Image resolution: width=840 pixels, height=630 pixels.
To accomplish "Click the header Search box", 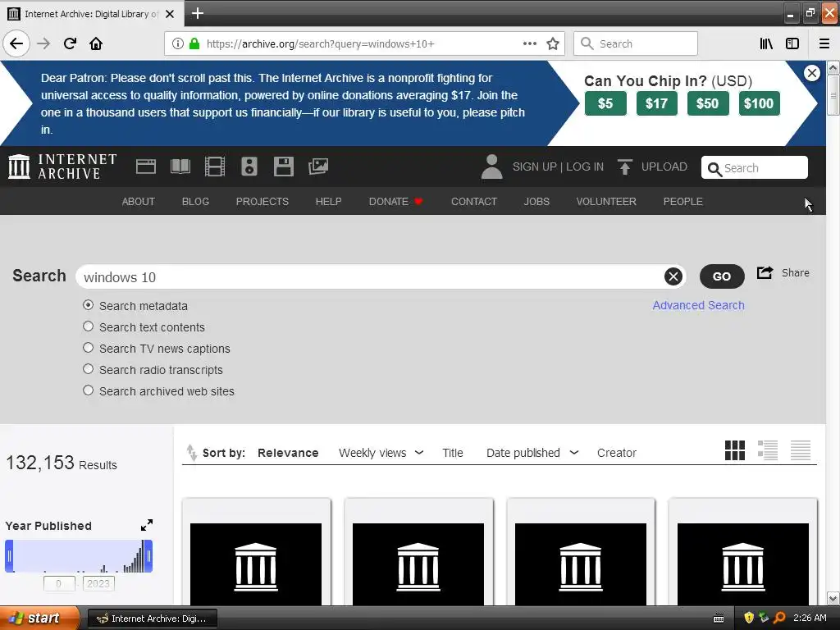I will pos(754,167).
